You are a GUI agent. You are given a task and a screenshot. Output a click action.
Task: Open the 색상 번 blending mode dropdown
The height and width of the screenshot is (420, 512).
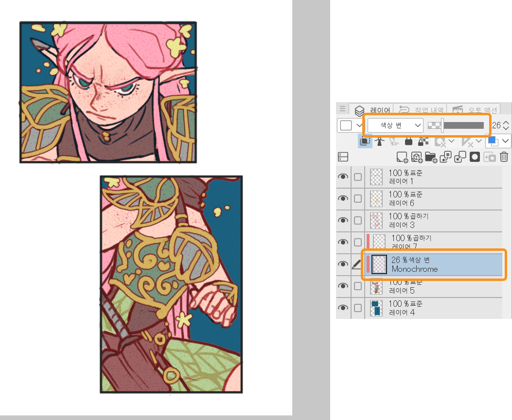point(395,125)
